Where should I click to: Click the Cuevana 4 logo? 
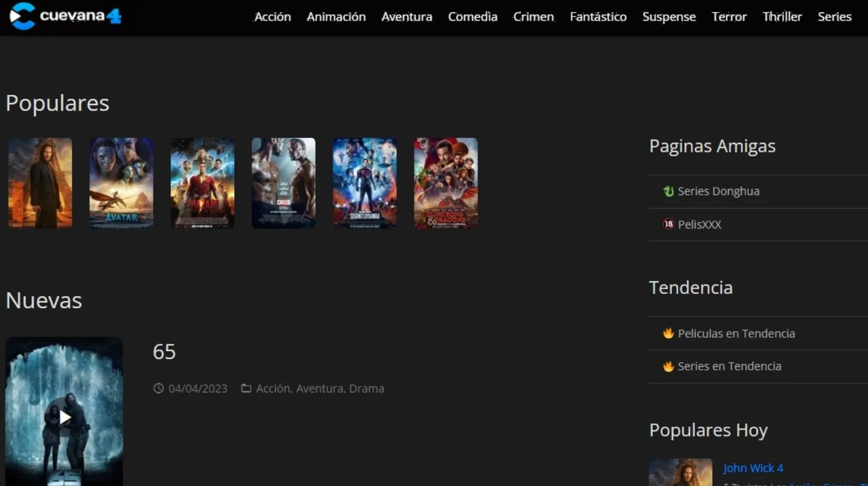pyautogui.click(x=65, y=16)
